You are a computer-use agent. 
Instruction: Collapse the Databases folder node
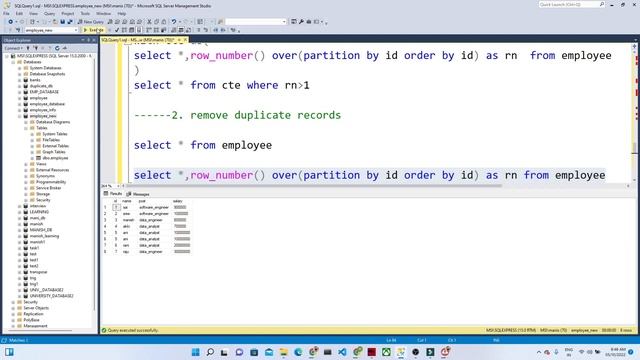(13, 62)
